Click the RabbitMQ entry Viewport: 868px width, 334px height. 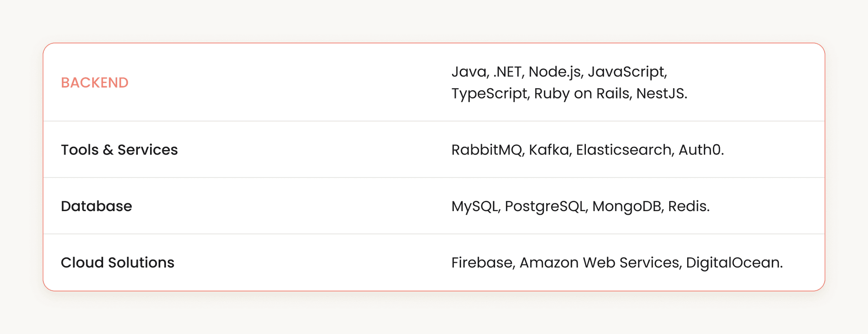coord(486,150)
